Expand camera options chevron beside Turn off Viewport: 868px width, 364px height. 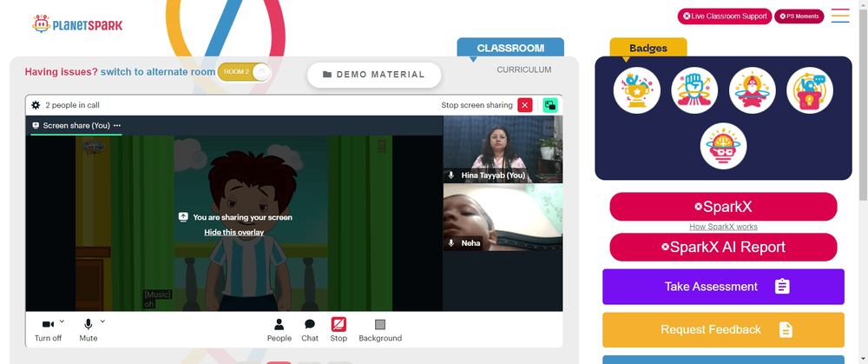[x=62, y=321]
